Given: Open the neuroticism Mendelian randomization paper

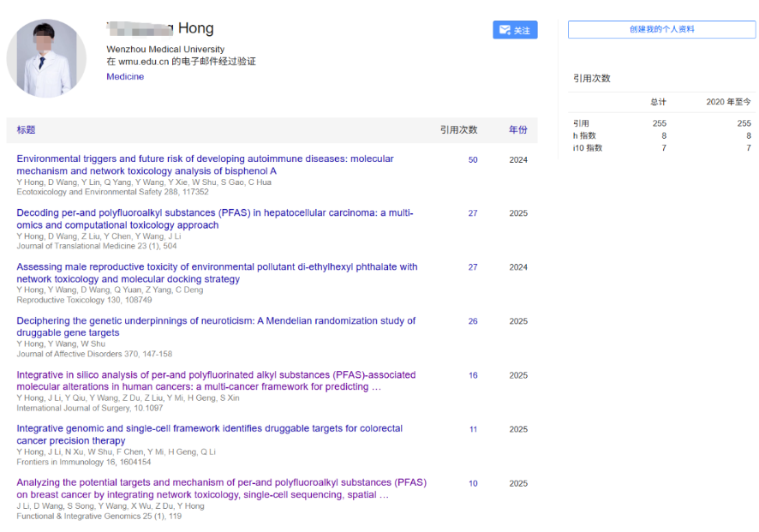Looking at the screenshot, I should tap(216, 326).
